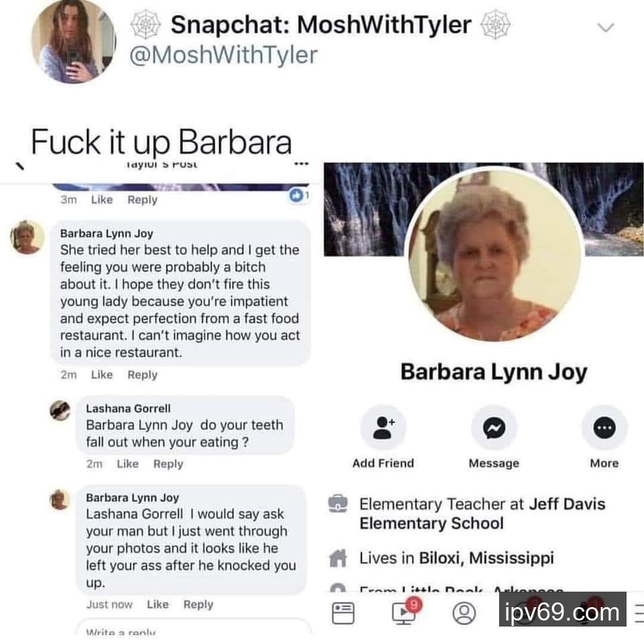Open the news feed tab icon
This screenshot has width=644, height=644.
pyautogui.click(x=343, y=612)
